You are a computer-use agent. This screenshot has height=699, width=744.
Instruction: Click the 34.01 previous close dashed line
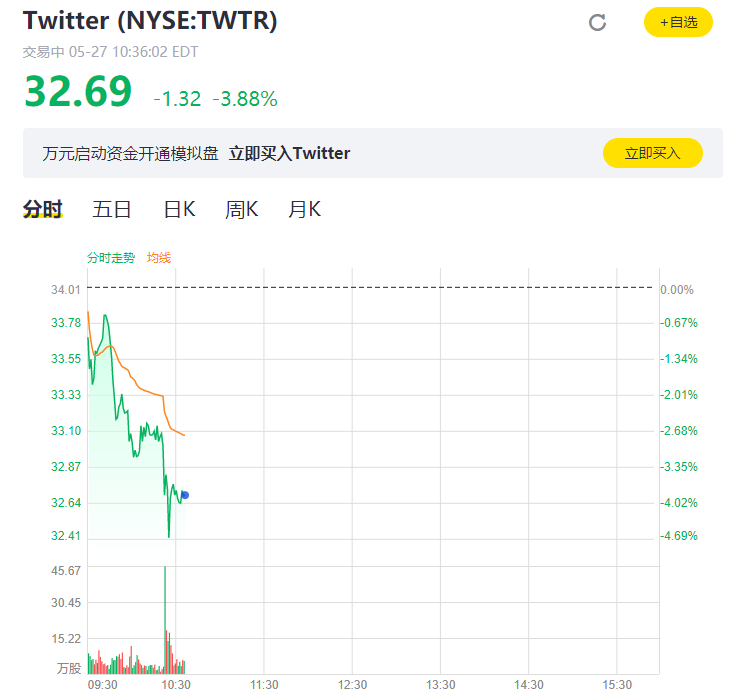click(x=370, y=287)
